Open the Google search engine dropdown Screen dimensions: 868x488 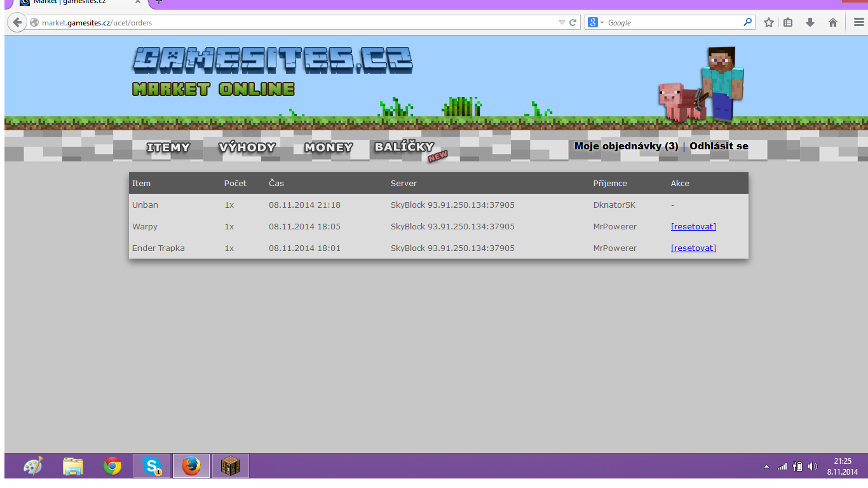(595, 22)
